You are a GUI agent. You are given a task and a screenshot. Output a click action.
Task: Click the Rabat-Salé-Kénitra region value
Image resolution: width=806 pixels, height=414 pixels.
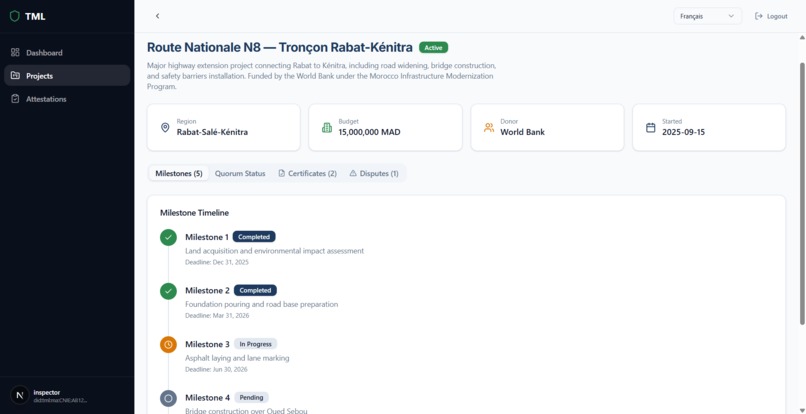click(212, 132)
